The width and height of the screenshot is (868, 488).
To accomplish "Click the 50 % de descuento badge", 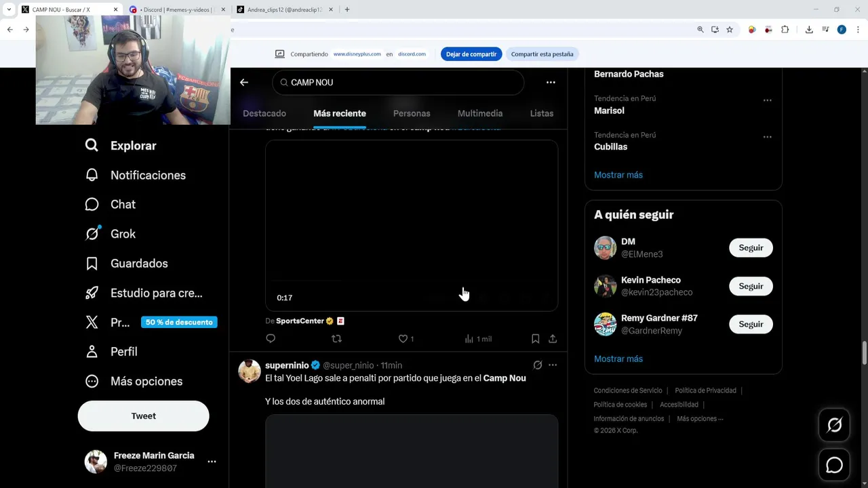I will pos(179,322).
